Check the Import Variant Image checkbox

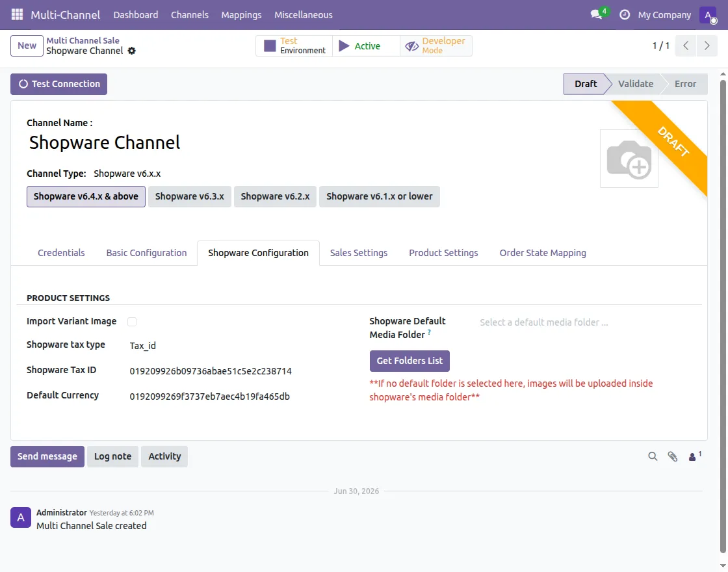132,322
